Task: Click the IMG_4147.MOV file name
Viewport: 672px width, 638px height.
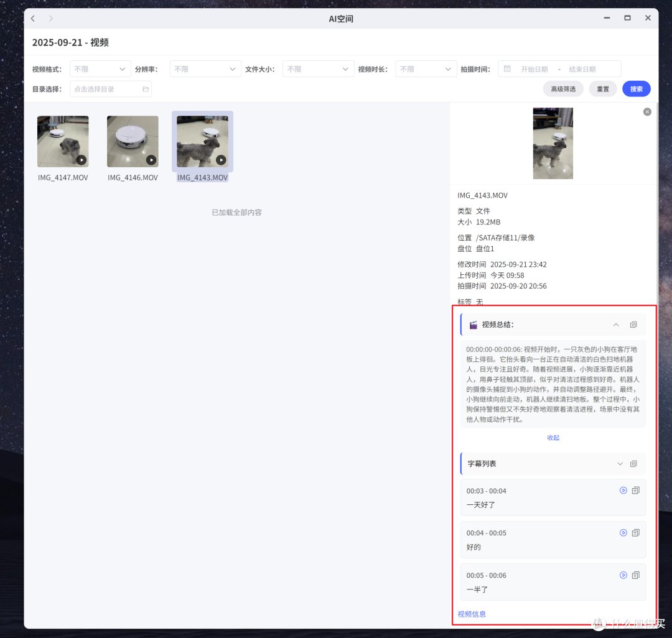Action: (63, 178)
